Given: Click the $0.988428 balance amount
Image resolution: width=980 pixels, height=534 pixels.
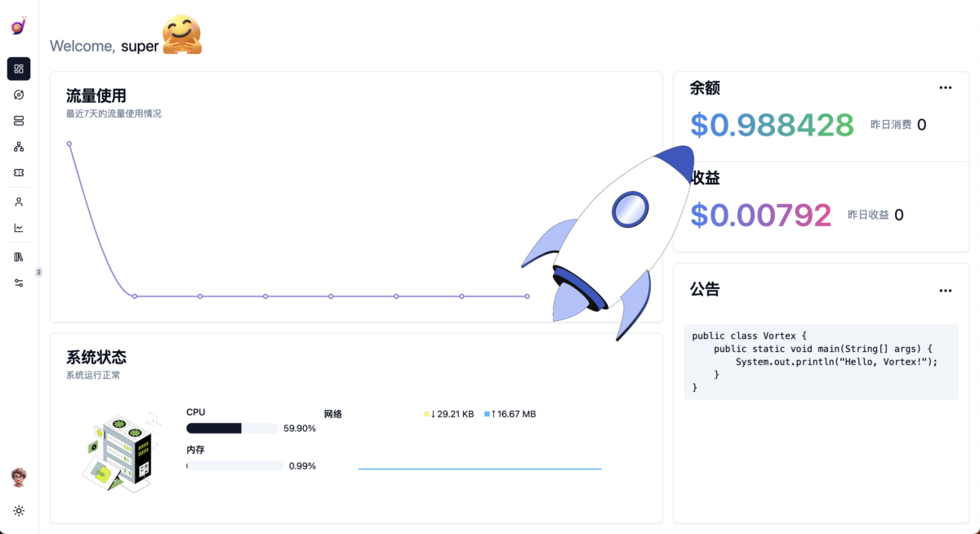Looking at the screenshot, I should 772,125.
